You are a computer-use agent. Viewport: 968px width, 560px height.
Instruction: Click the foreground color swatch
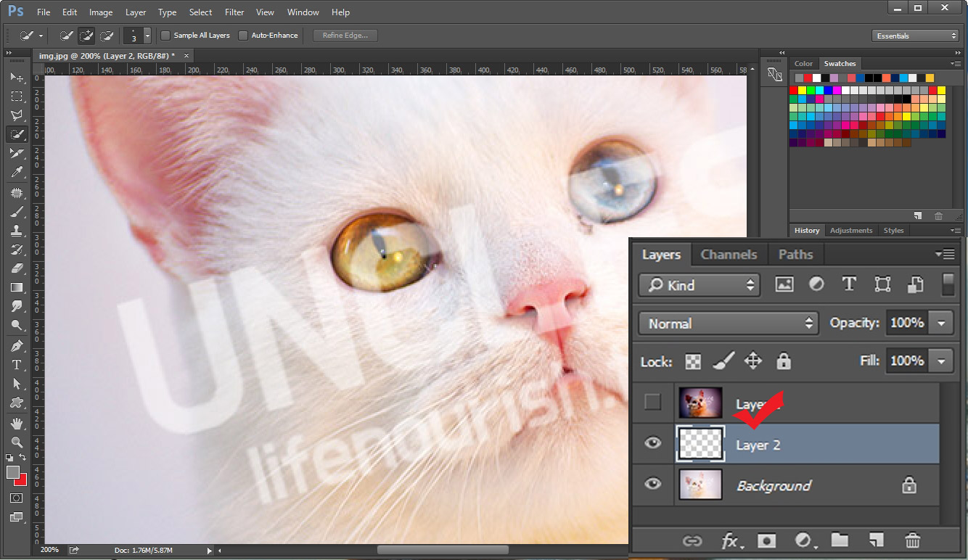[x=12, y=472]
